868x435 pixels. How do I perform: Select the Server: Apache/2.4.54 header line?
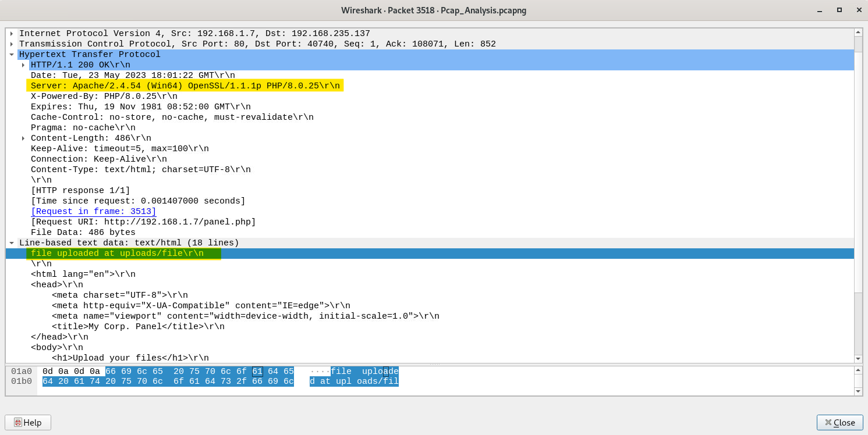[185, 86]
